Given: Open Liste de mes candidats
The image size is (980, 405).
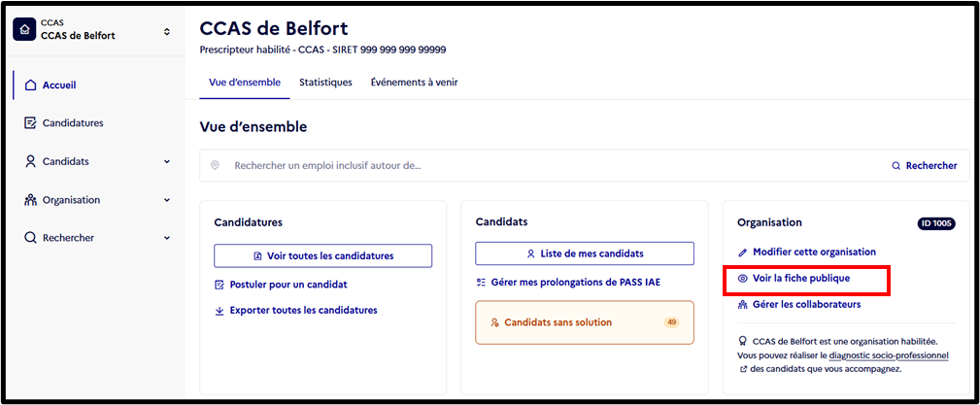Looking at the screenshot, I should [585, 253].
